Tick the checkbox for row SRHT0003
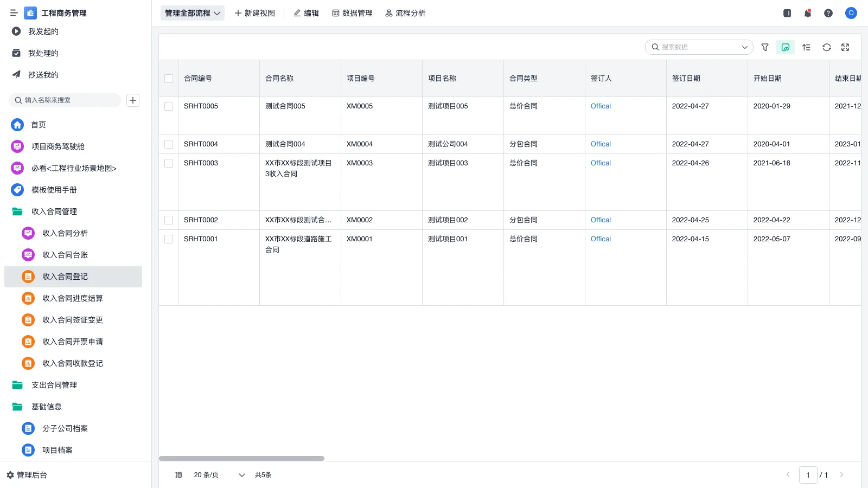Image resolution: width=868 pixels, height=488 pixels. click(169, 163)
